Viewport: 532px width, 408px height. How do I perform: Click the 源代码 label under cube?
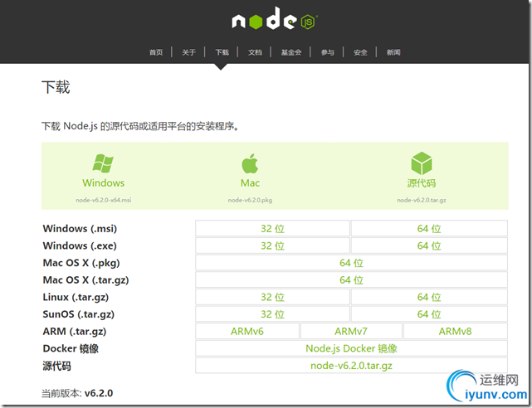(422, 183)
